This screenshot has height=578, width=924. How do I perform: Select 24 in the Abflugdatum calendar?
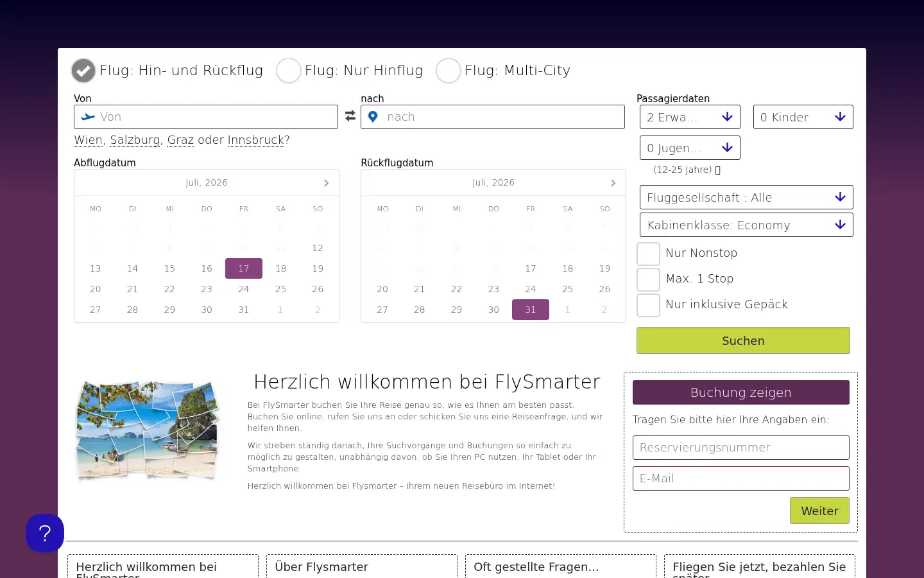point(244,289)
